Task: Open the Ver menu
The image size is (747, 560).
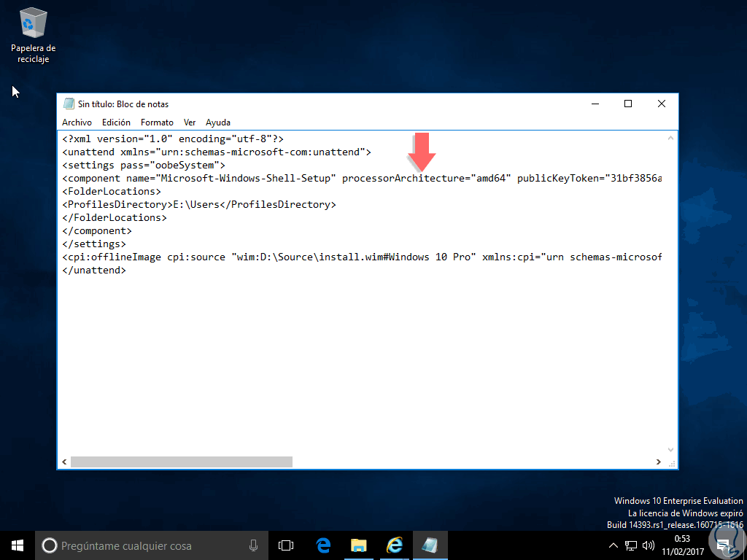Action: (190, 122)
